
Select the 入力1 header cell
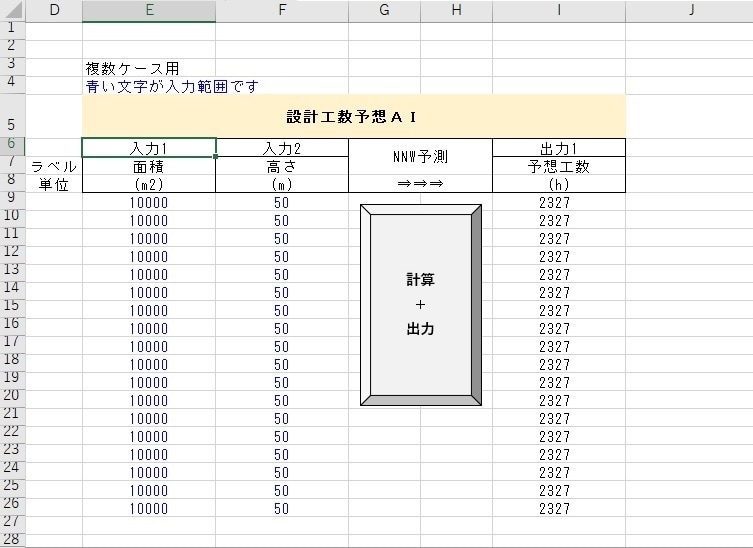pyautogui.click(x=149, y=148)
